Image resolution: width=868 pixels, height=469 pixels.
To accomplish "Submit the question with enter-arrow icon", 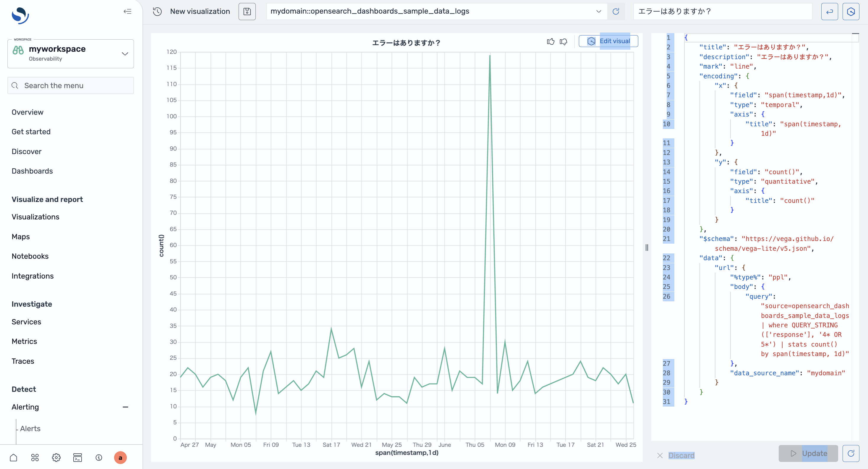I will click(829, 12).
